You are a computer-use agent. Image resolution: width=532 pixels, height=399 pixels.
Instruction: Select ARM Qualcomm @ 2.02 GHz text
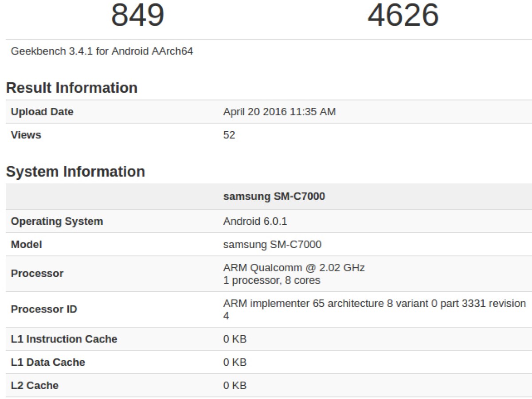tap(294, 268)
